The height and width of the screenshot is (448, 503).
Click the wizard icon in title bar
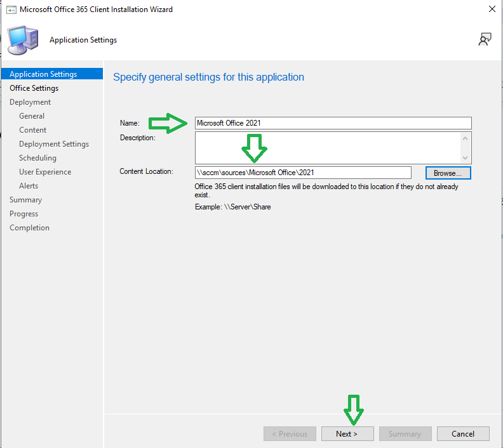click(11, 10)
